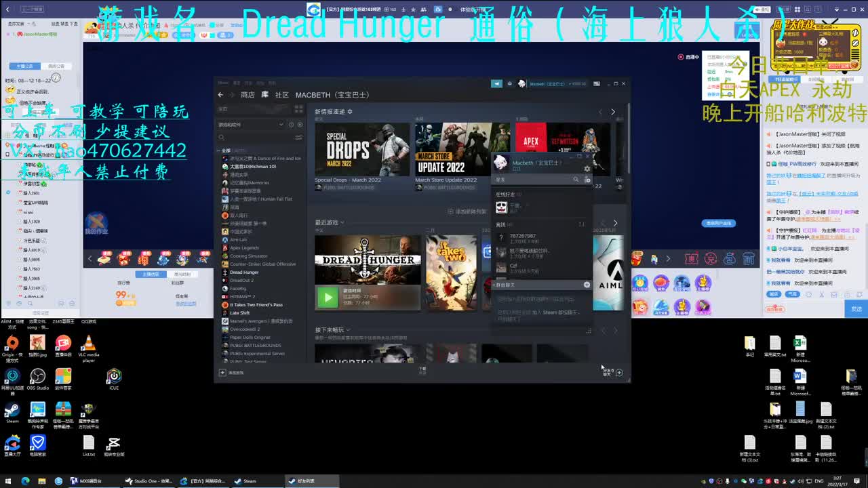Screen dimensions: 868x488
Task: Click the add friend icon in friends list
Action: point(587,180)
